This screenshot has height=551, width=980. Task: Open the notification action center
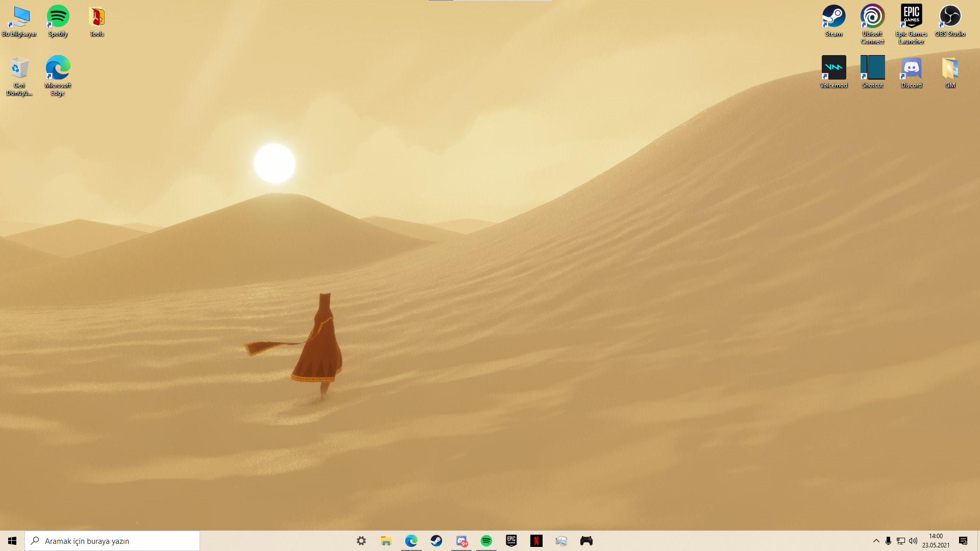pos(963,541)
